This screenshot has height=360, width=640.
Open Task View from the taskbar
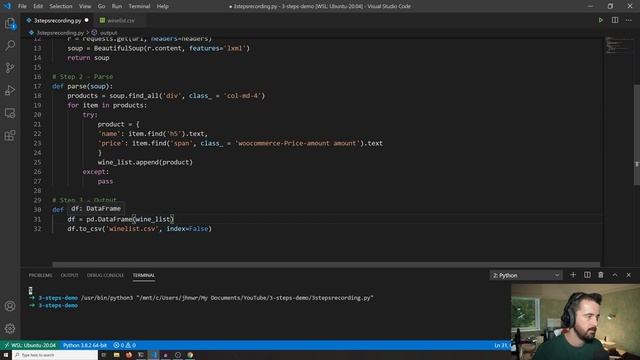point(104,355)
